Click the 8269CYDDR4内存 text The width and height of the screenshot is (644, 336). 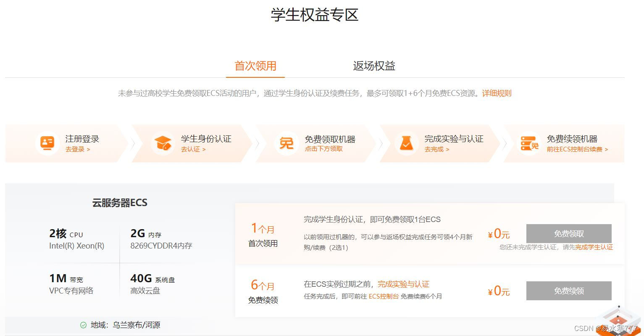(x=161, y=246)
